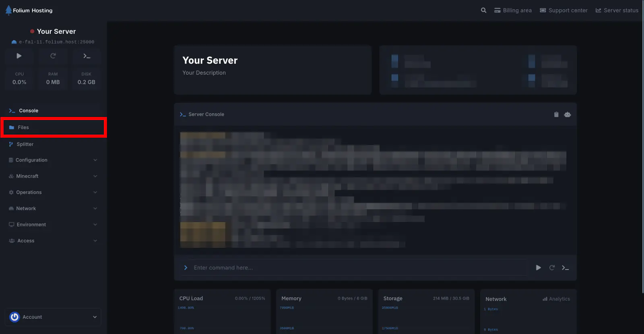
Task: Open Analytics in the Network card
Action: coord(556,299)
